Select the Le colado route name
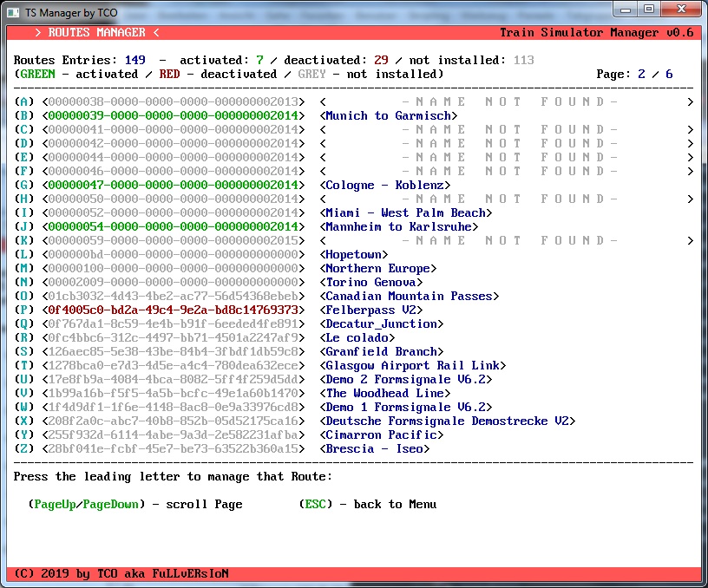 coord(357,337)
